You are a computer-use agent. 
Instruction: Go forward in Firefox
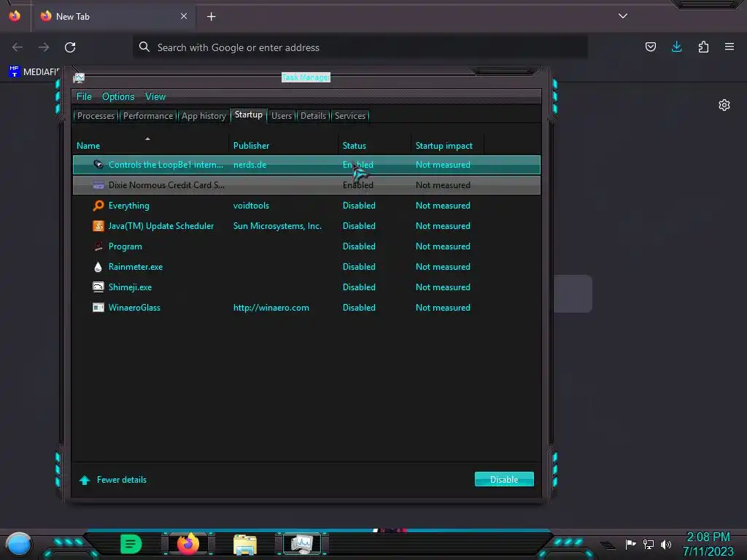coord(44,47)
